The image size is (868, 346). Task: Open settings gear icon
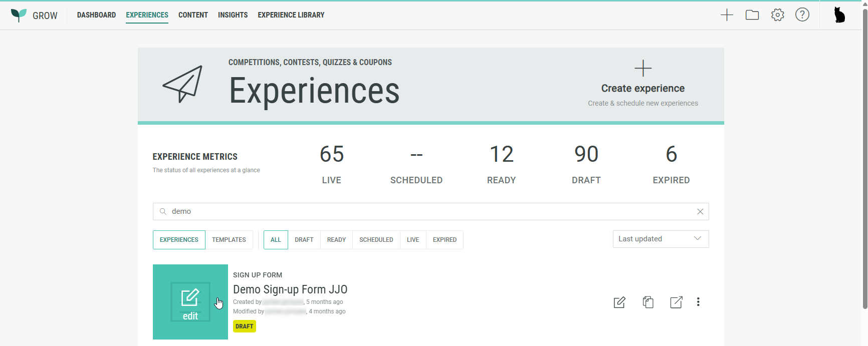point(778,15)
